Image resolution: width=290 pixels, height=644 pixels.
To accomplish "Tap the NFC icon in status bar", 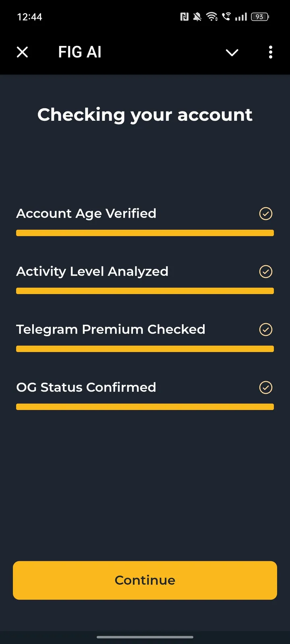I will tap(184, 17).
